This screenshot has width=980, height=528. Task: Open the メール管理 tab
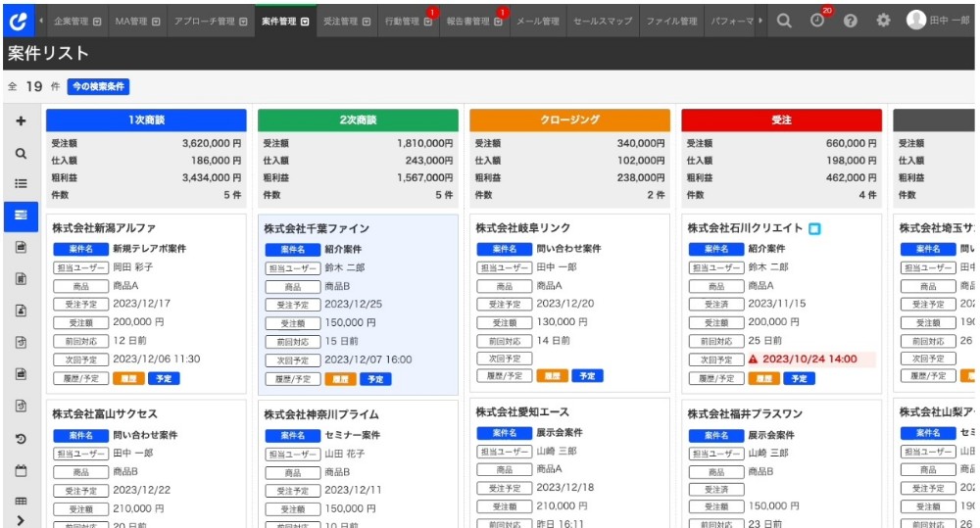click(x=537, y=21)
